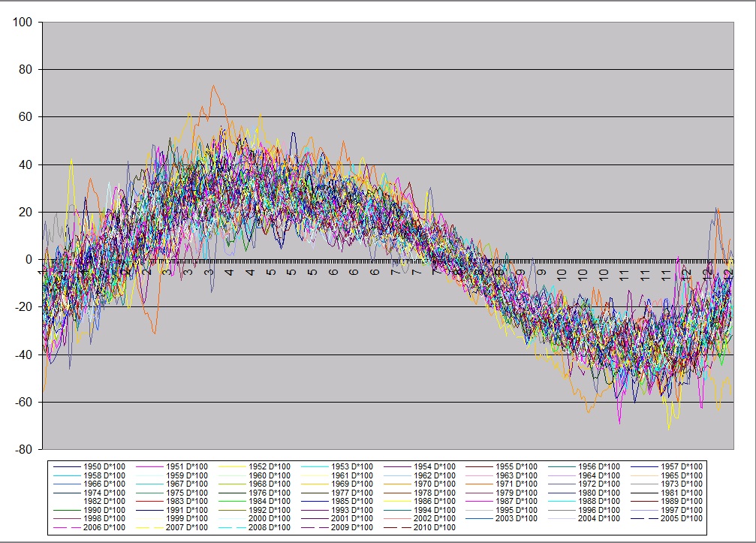Click the 2006 D*100 legend entry
The width and height of the screenshot is (756, 543).
click(104, 528)
